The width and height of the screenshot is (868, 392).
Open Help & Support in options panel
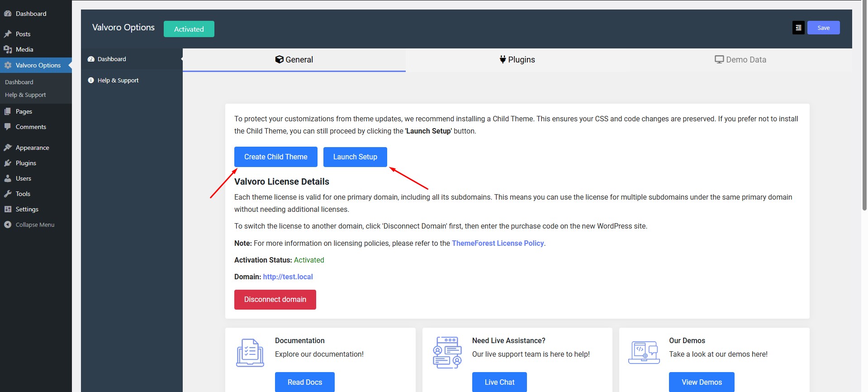tap(118, 81)
